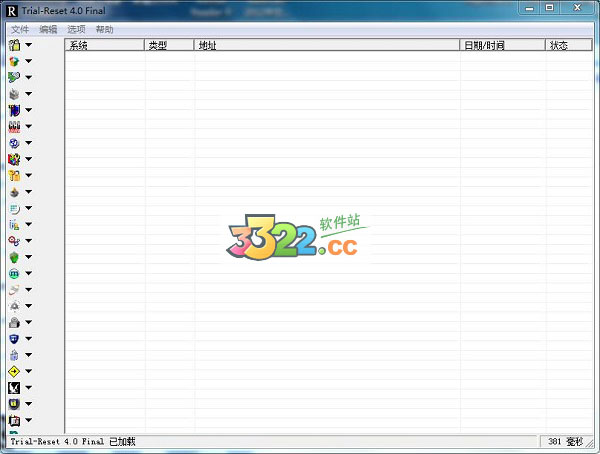The height and width of the screenshot is (454, 600).
Task: Click status text "Trial-Reset 4.0 Final 已加载"
Action: click(x=73, y=441)
